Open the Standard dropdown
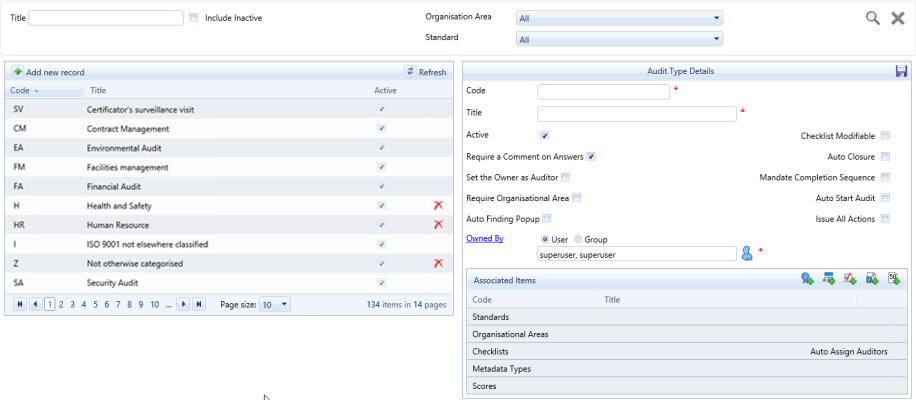Image resolution: width=916 pixels, height=400 pixels. [619, 40]
